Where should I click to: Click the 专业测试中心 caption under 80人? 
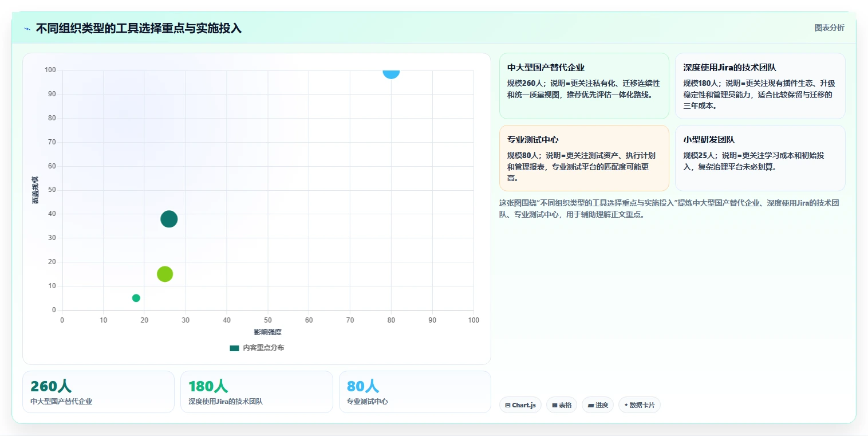click(x=368, y=402)
